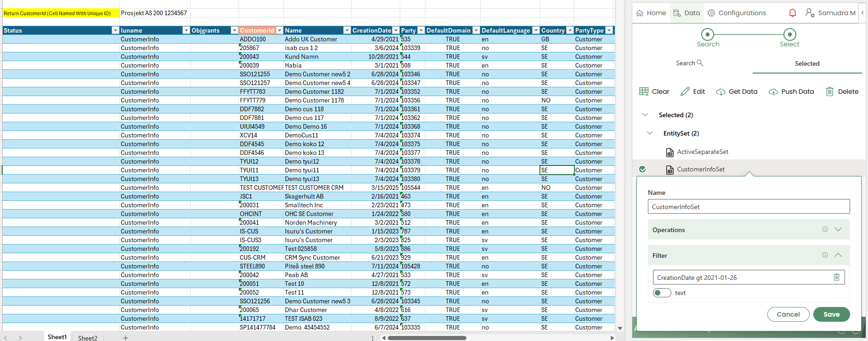Open the Country column filter dropdown
The height and width of the screenshot is (341, 868).
pos(570,30)
